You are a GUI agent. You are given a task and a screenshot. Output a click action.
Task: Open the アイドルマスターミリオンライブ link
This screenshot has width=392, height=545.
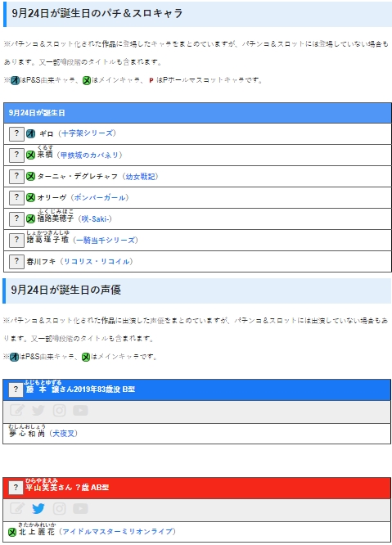click(118, 531)
